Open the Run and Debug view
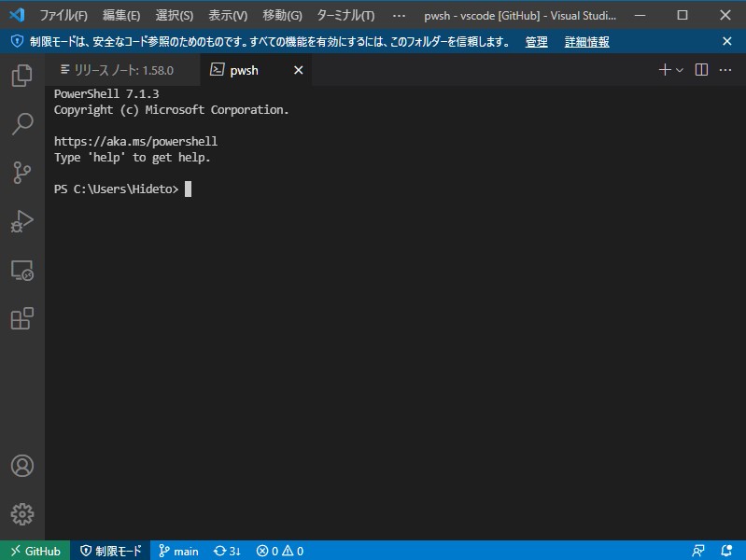 tap(21, 221)
